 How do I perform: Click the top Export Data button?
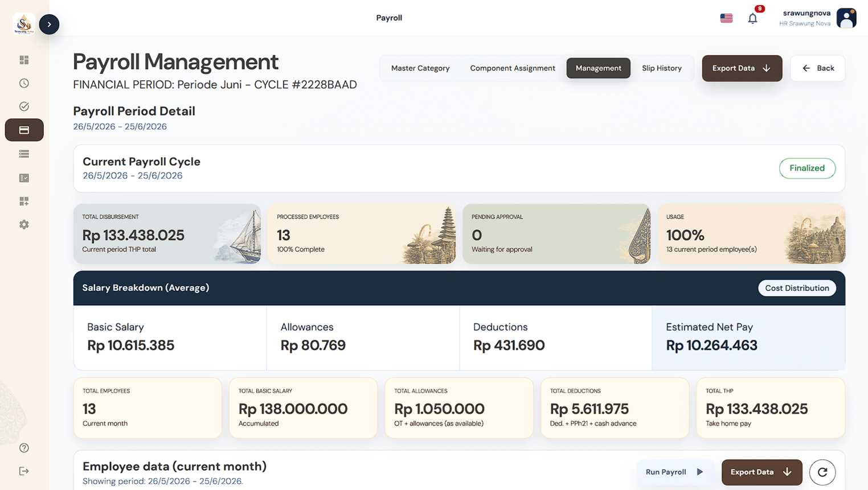[x=742, y=68]
